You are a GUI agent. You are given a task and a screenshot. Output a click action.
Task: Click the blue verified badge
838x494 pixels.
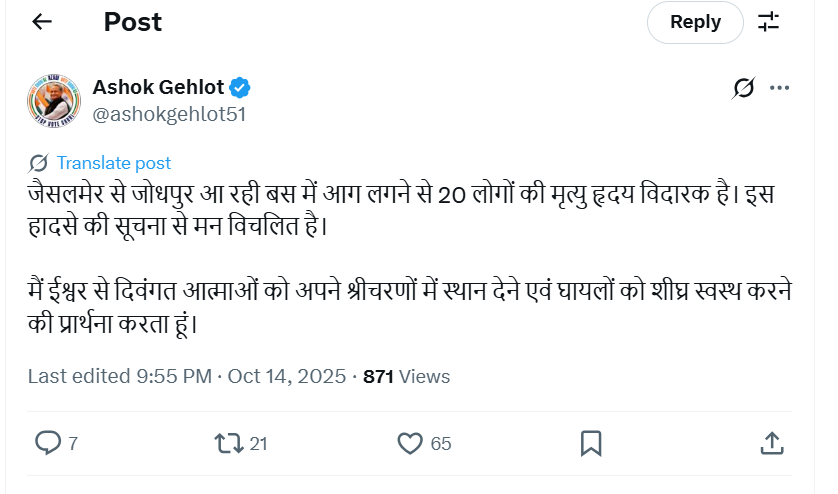(x=241, y=87)
